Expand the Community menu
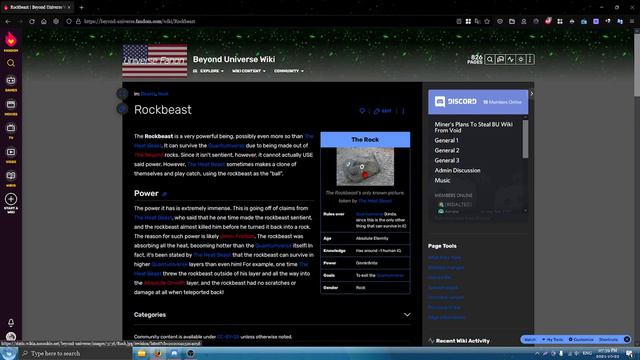The width and height of the screenshot is (640, 360). pos(289,71)
